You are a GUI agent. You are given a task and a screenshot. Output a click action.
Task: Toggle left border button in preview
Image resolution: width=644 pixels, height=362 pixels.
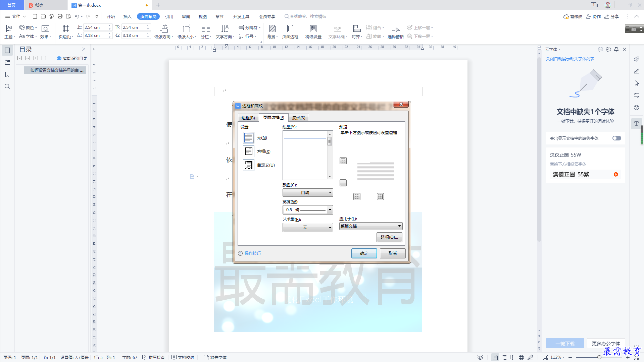point(357,196)
